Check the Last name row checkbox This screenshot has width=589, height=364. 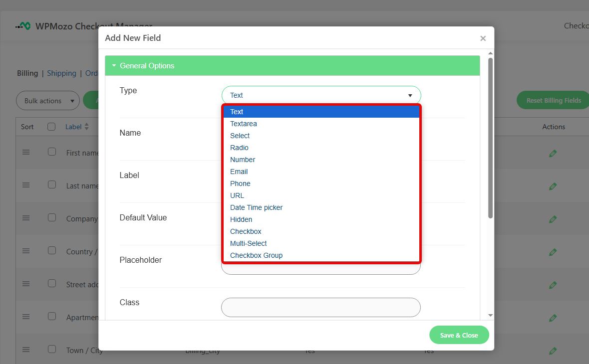52,184
